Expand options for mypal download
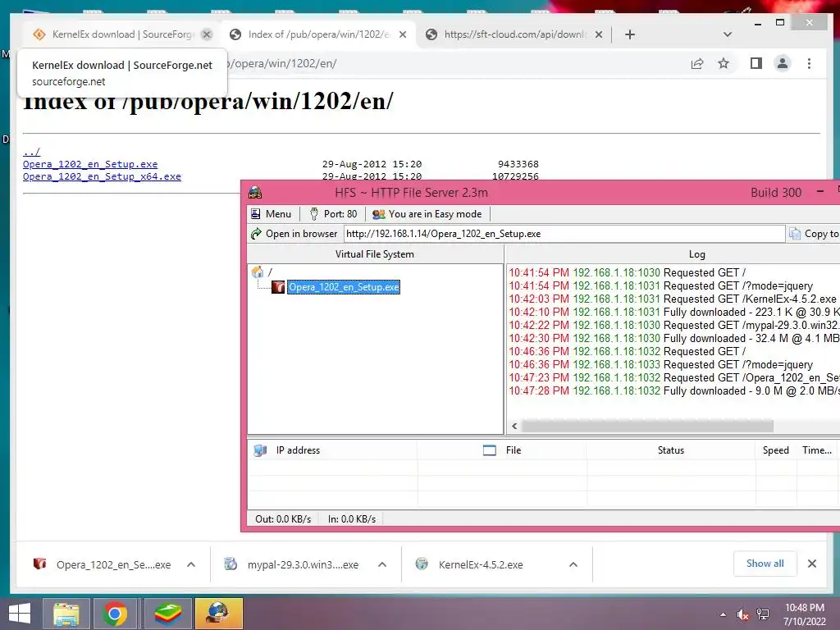The image size is (840, 630). 382,564
